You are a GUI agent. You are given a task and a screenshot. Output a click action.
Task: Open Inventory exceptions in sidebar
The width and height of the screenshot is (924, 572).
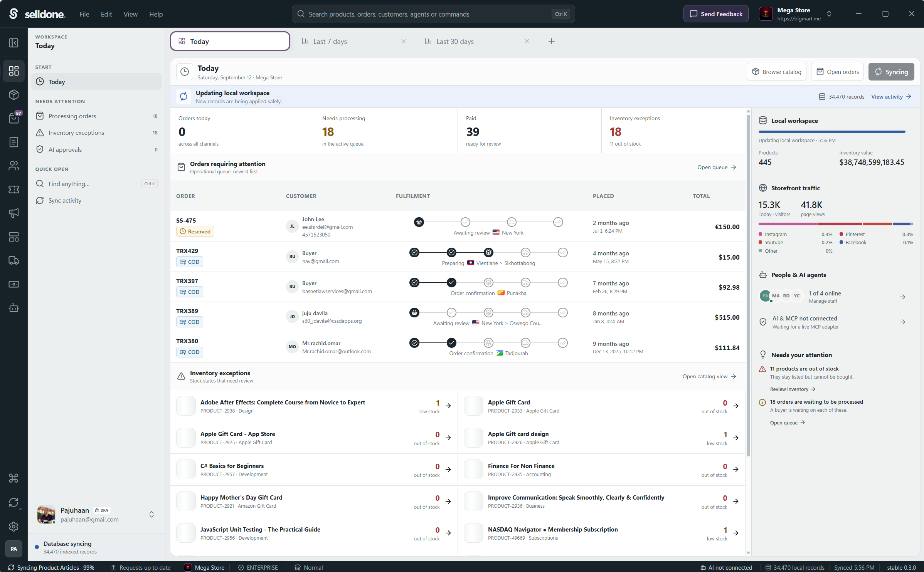click(96, 133)
